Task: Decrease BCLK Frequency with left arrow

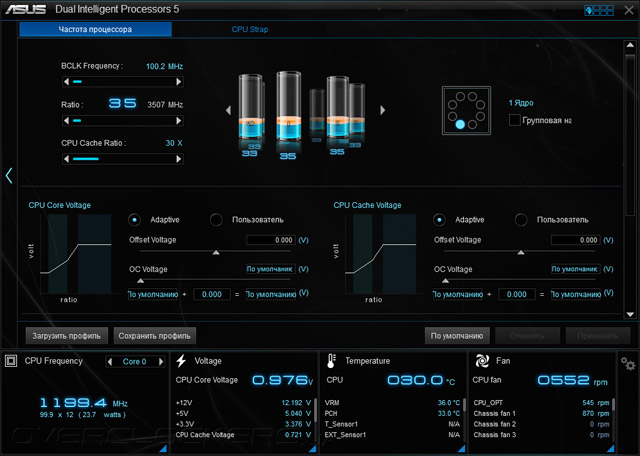Action: pyautogui.click(x=67, y=82)
